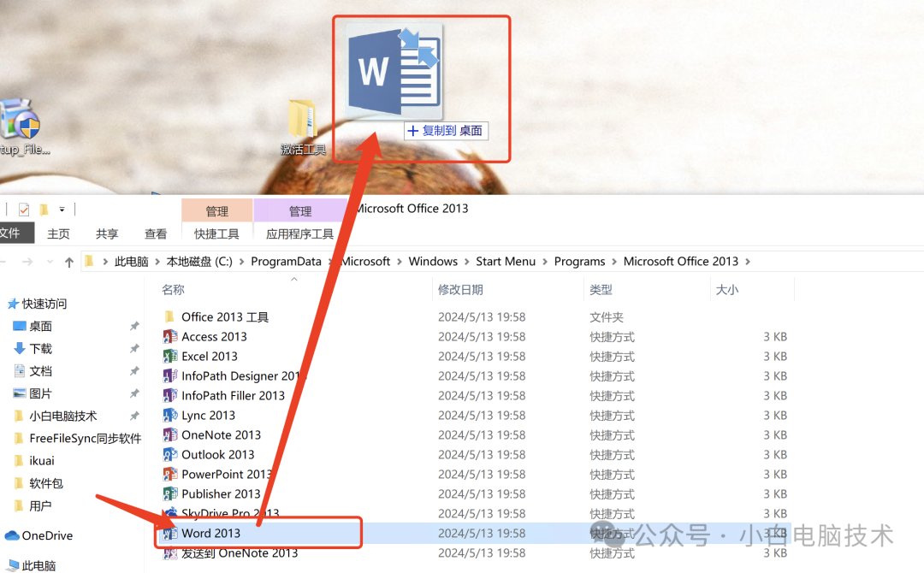Unpin 图片 using its pin icon
This screenshot has width=924, height=573.
click(134, 393)
